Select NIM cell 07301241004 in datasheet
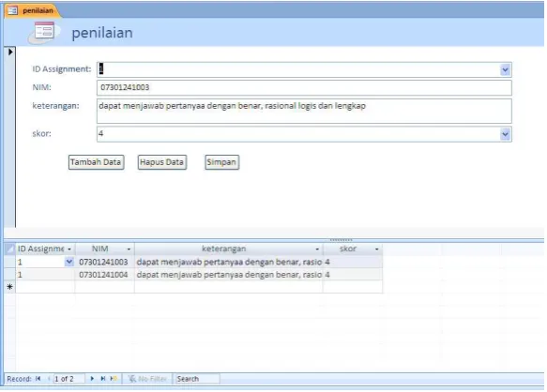 [x=105, y=275]
